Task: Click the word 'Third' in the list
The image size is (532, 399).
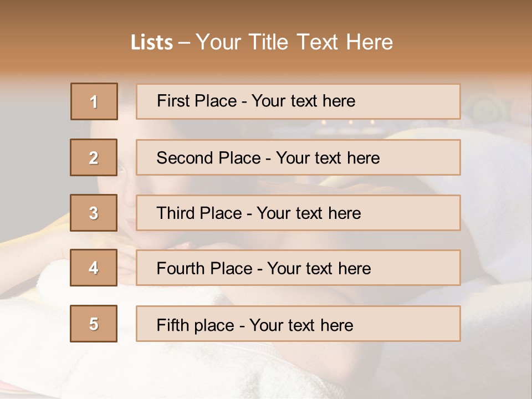Action: point(176,213)
